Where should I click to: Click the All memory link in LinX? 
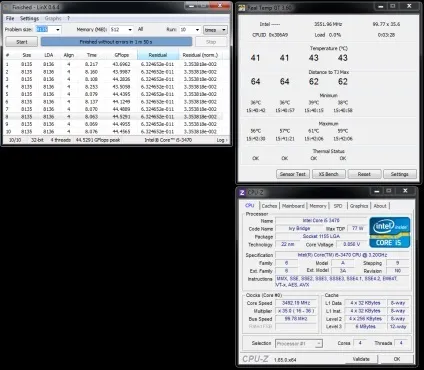pos(141,29)
